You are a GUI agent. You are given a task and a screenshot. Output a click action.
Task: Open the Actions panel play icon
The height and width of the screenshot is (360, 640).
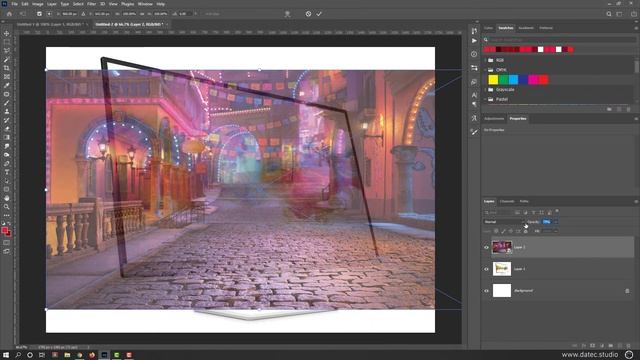tap(474, 41)
